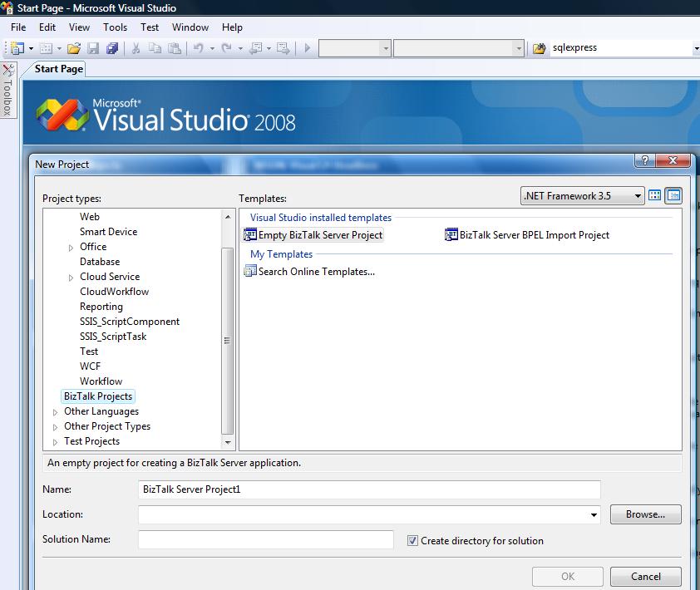Click Search Online Templates item
This screenshot has height=590, width=700.
(x=309, y=272)
